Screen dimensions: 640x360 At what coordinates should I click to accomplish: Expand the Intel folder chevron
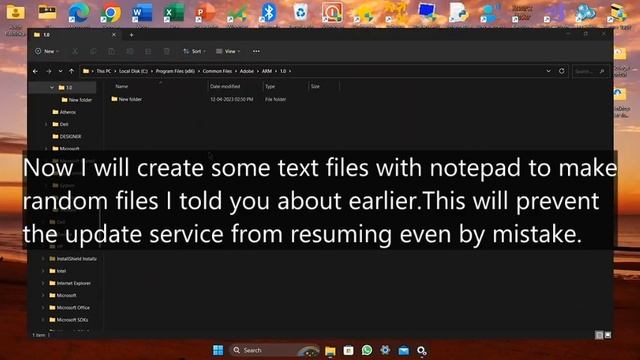click(43, 271)
